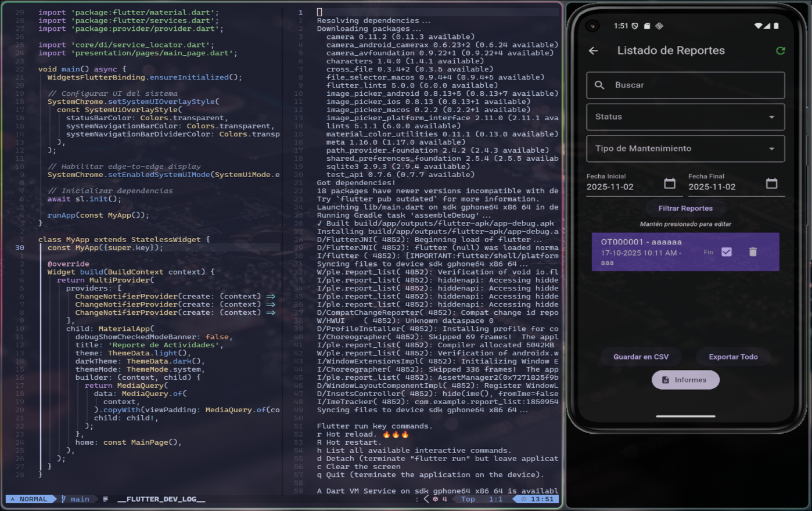Open the Fecha Final calendar picker
The width and height of the screenshot is (812, 511).
[x=771, y=183]
